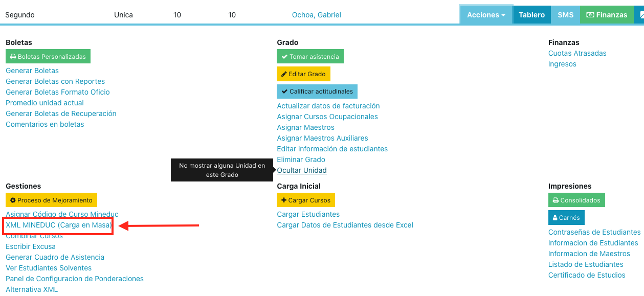This screenshot has width=644, height=296.
Task: Click the SMS button
Action: (565, 15)
